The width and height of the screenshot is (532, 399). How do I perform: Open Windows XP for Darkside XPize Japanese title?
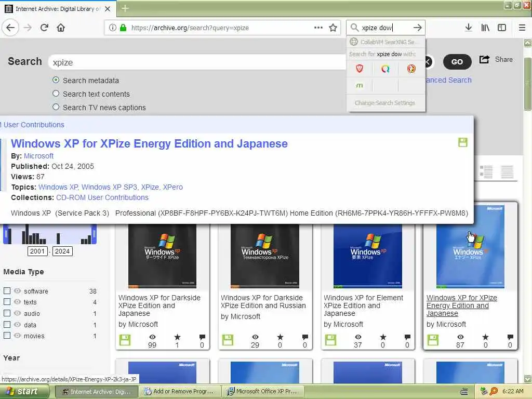(x=159, y=305)
